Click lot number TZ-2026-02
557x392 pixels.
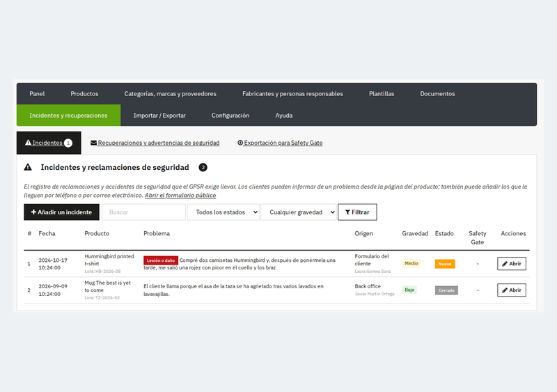(x=102, y=298)
